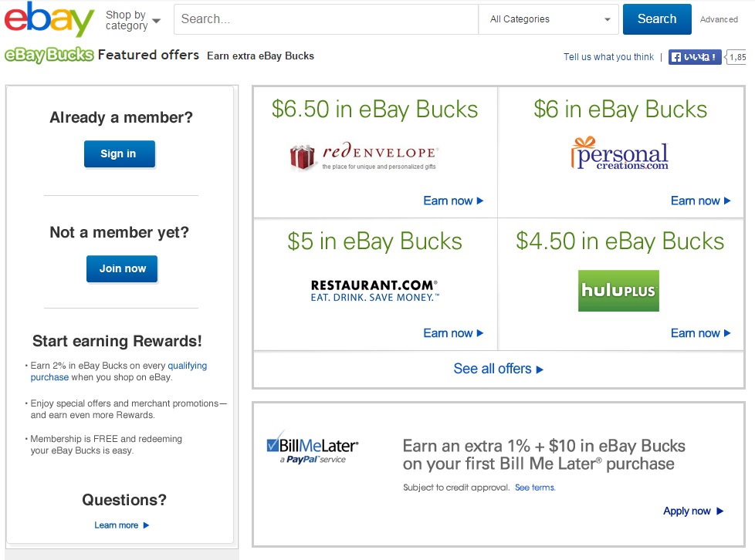
Task: Open the RedEnvelope logo offer
Action: tap(364, 157)
